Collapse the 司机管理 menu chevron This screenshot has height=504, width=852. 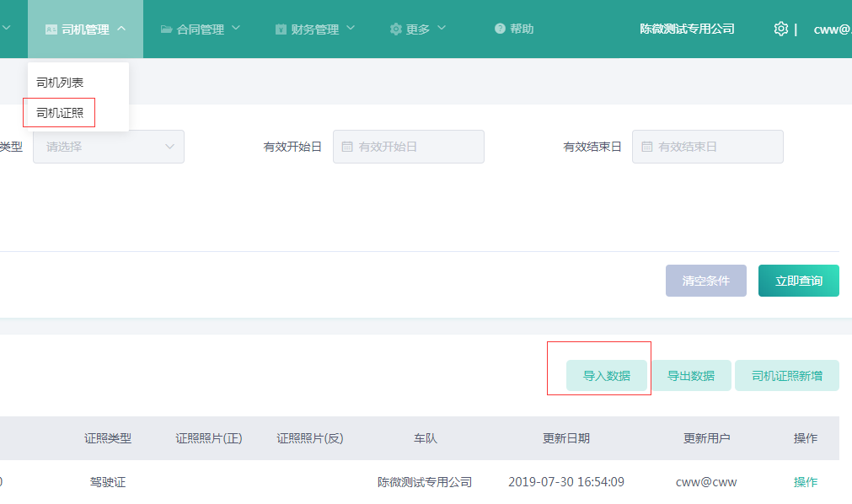pos(121,28)
